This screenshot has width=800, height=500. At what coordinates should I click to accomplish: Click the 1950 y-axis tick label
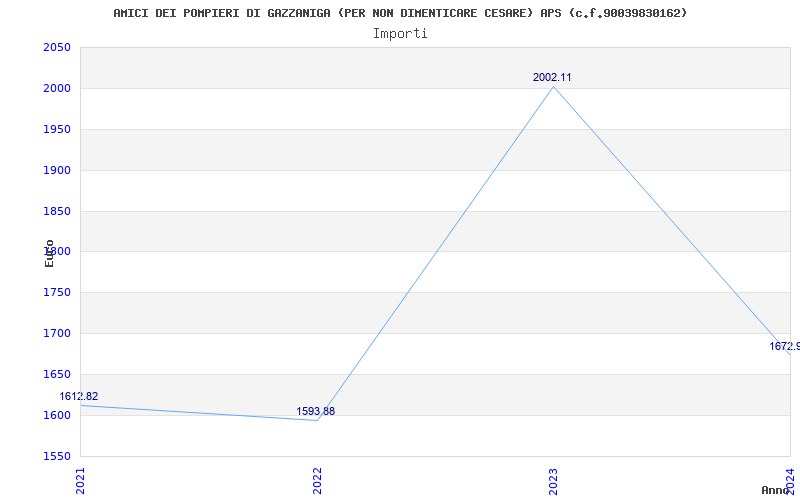coord(57,129)
